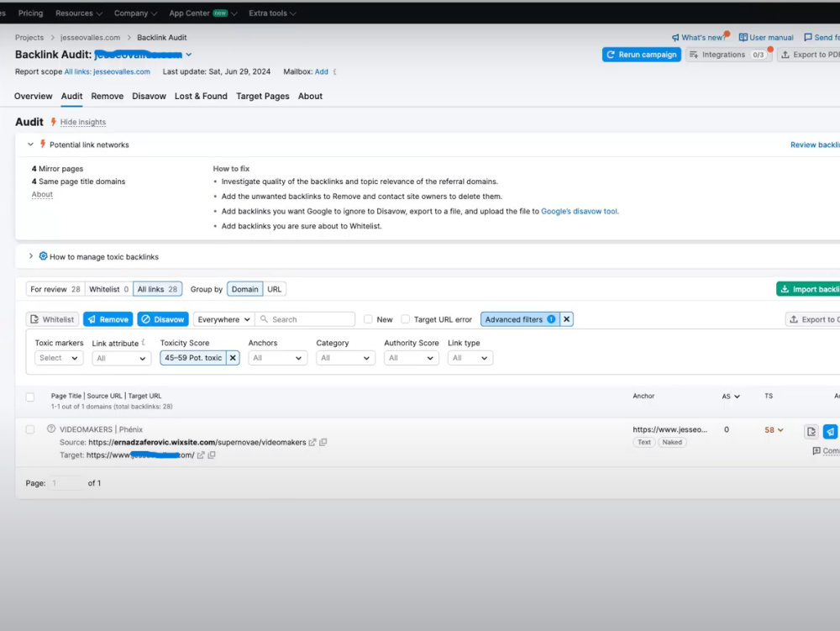Expand toxicity score 58 chevron

click(780, 430)
